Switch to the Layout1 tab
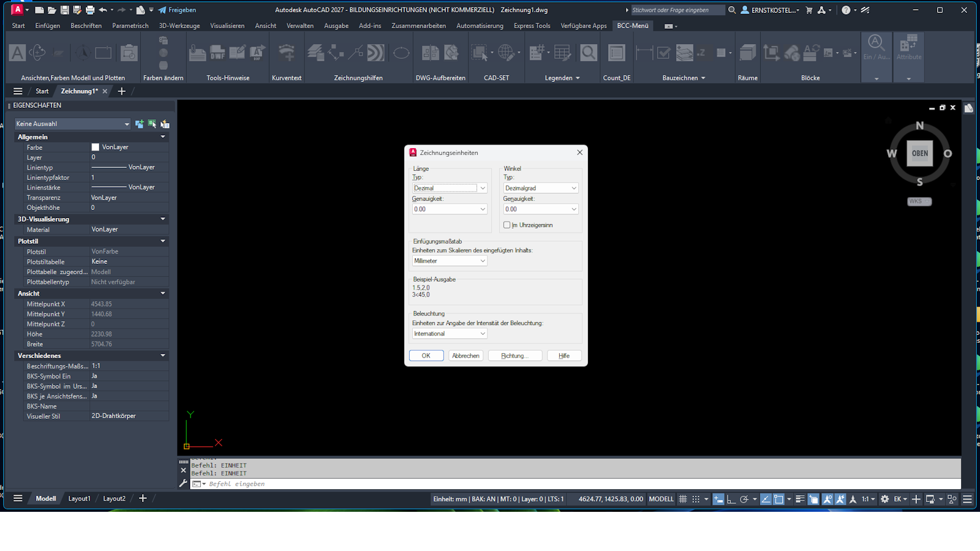Viewport: 980px width, 551px height. click(79, 498)
